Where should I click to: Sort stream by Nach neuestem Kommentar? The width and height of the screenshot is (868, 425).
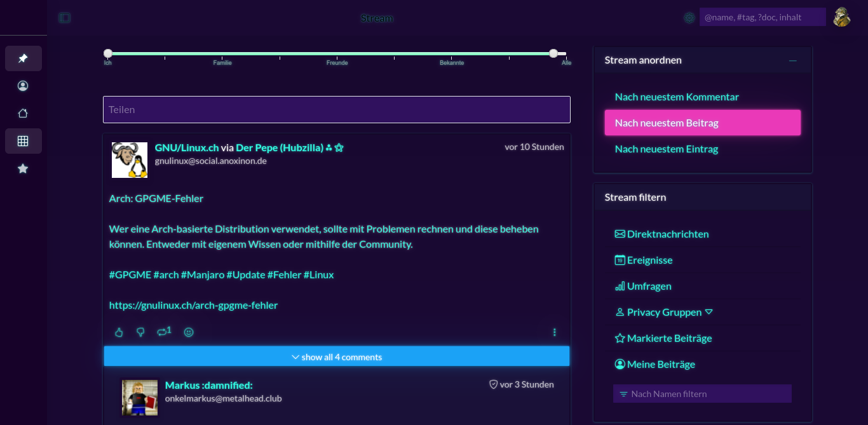pos(677,97)
